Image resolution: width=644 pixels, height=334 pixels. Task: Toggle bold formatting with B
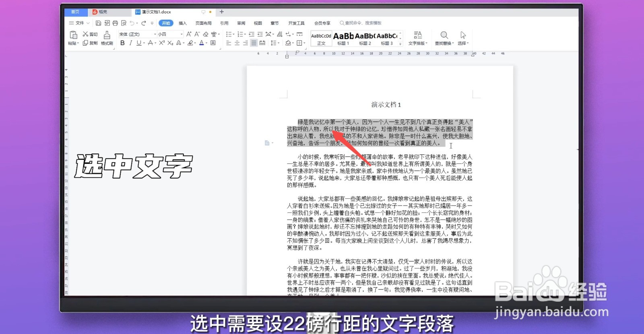point(122,43)
